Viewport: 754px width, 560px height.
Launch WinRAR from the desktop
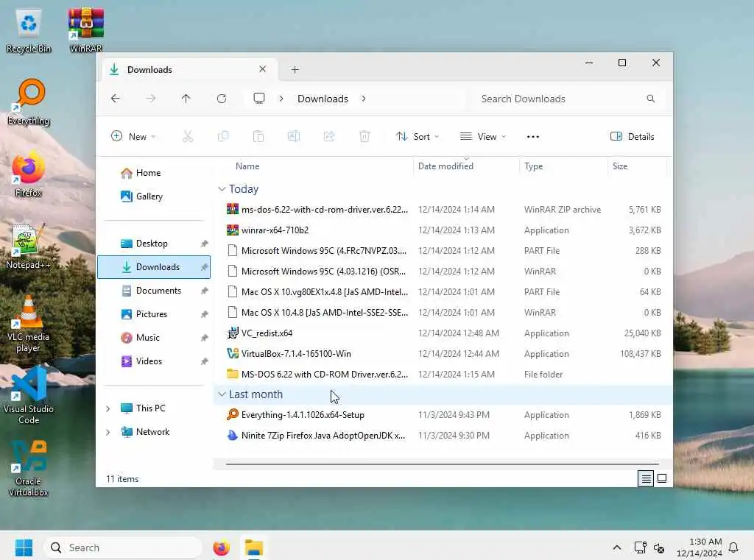(x=85, y=30)
